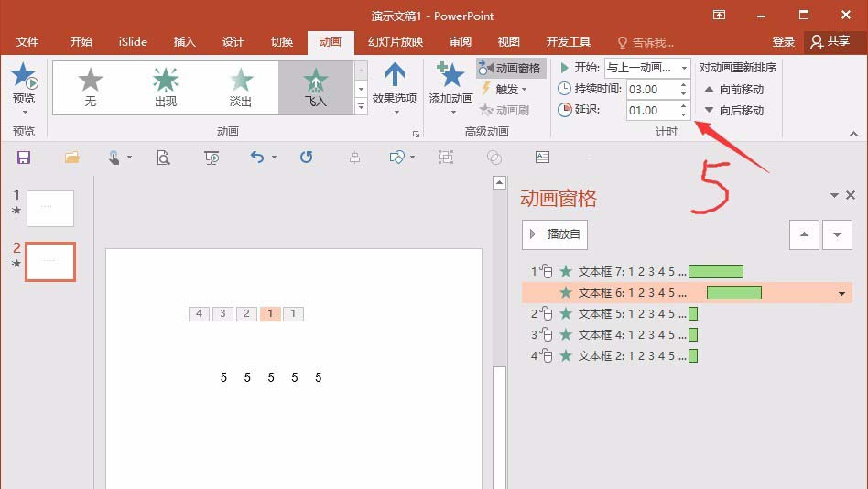This screenshot has width=868, height=489.
Task: Switch to the Developer tab
Action: click(x=569, y=42)
